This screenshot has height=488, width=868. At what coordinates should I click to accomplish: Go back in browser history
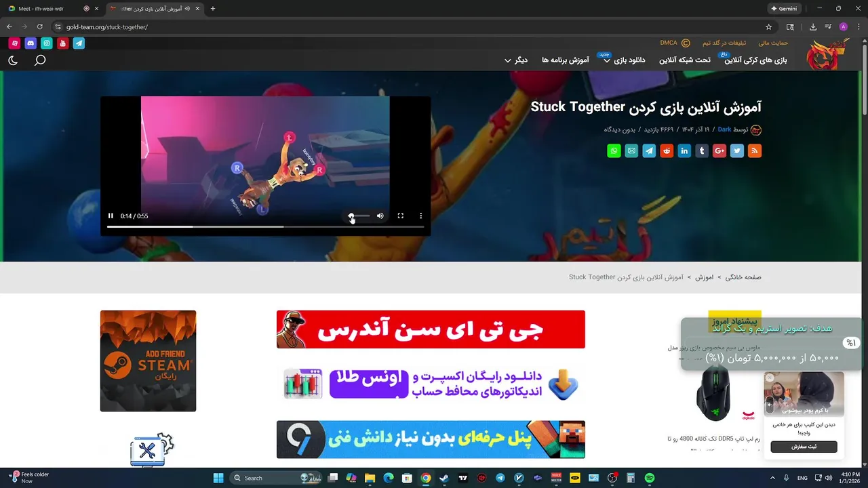pyautogui.click(x=9, y=27)
